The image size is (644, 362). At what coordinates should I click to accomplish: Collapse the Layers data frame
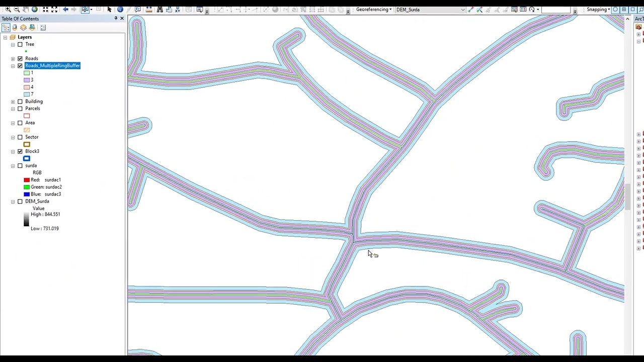pyautogui.click(x=5, y=37)
